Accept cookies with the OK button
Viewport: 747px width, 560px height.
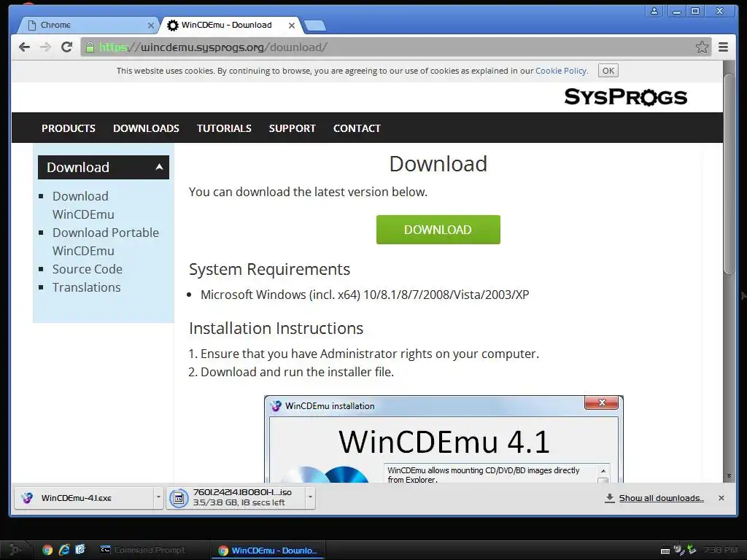(608, 71)
